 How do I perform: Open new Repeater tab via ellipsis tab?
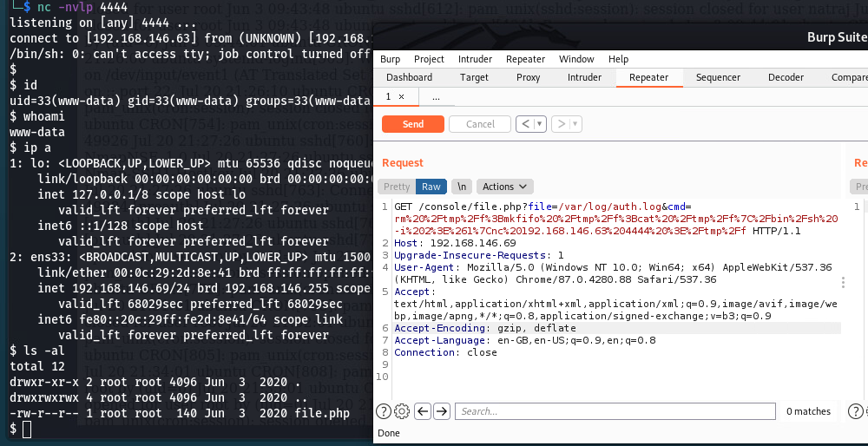[x=437, y=97]
